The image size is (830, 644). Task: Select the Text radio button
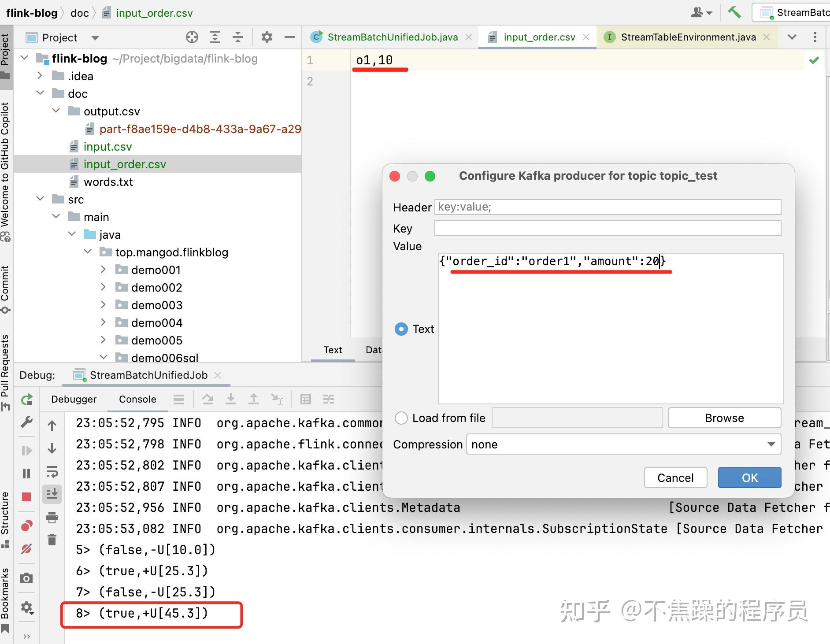401,329
